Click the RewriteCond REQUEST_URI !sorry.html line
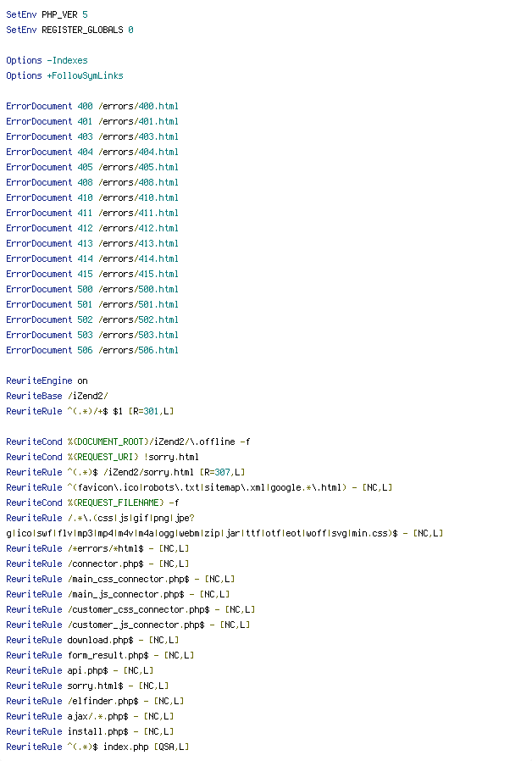Image resolution: width=532 pixels, height=761 pixels. coord(103,457)
